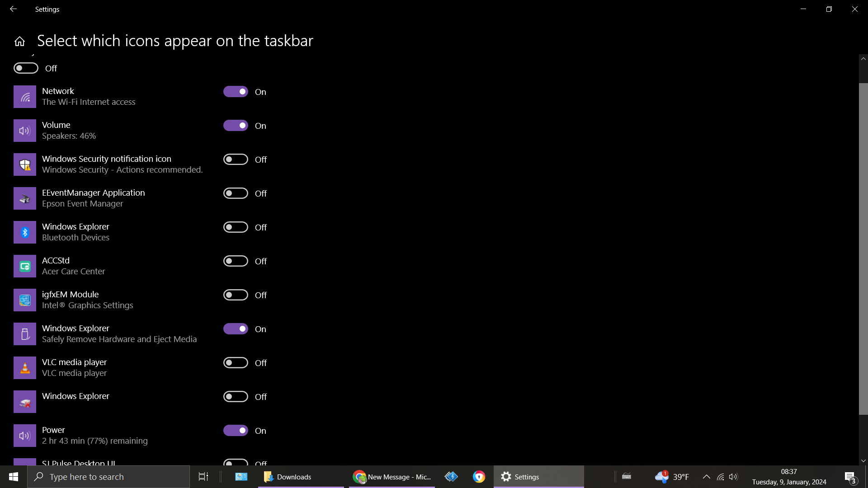Switch to the New Message Chrome window
The image size is (868, 488).
pos(392,476)
